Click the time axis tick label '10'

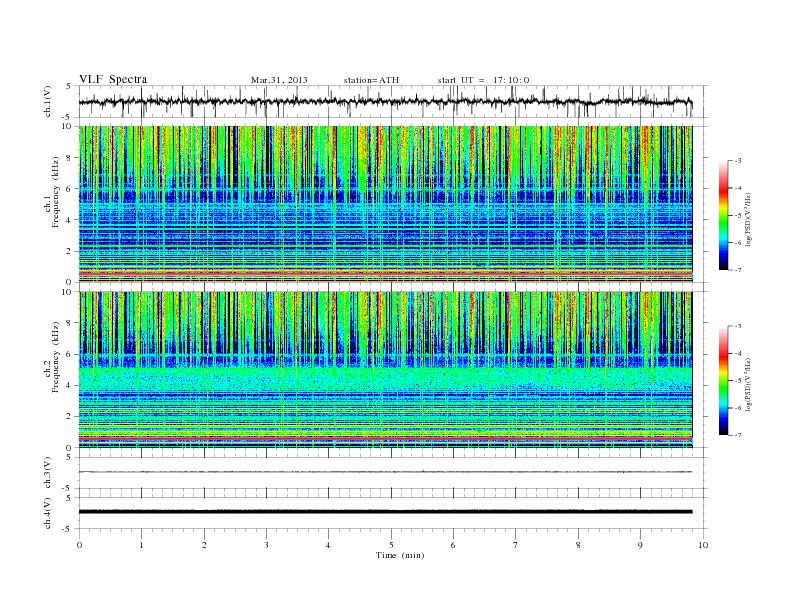tap(703, 545)
